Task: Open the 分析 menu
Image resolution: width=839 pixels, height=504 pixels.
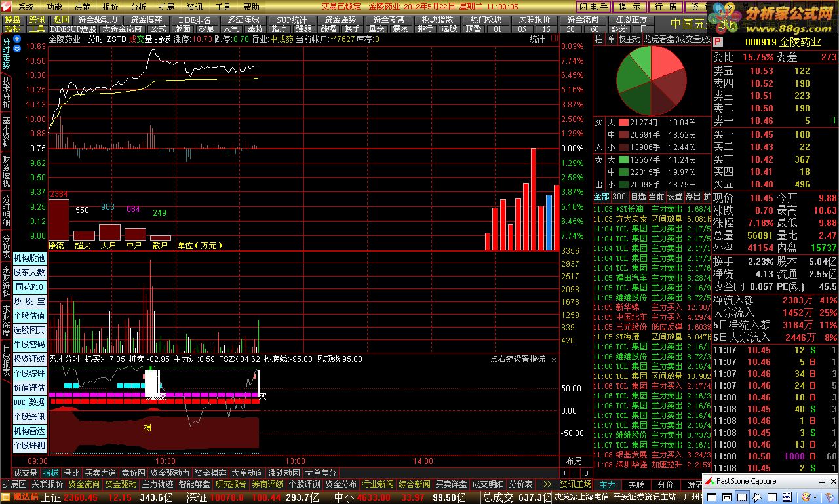Action: pos(139,7)
